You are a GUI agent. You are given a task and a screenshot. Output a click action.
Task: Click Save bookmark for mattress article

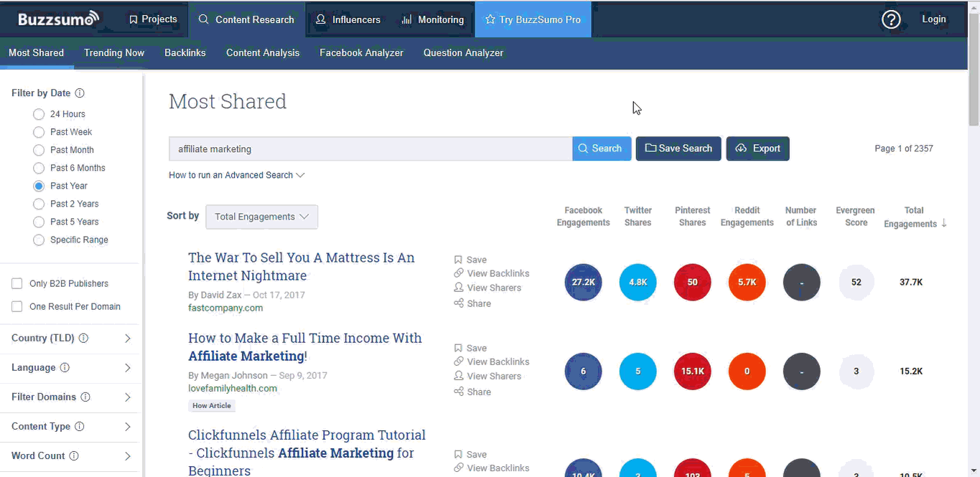(x=470, y=260)
